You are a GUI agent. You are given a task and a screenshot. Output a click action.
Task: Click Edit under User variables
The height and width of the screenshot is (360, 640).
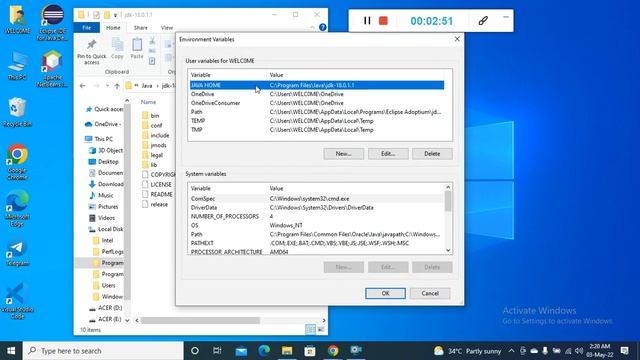pos(388,154)
